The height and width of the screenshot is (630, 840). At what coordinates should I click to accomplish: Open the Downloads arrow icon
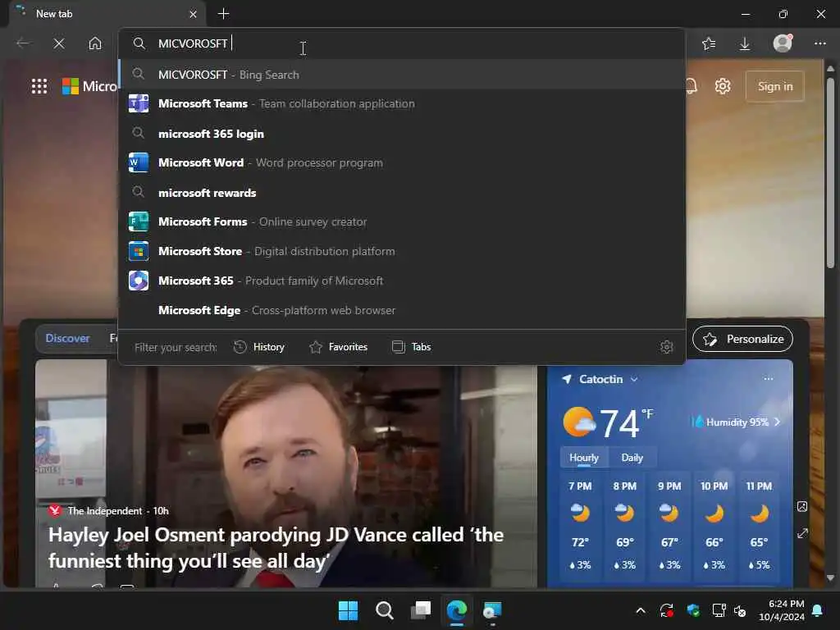745,43
